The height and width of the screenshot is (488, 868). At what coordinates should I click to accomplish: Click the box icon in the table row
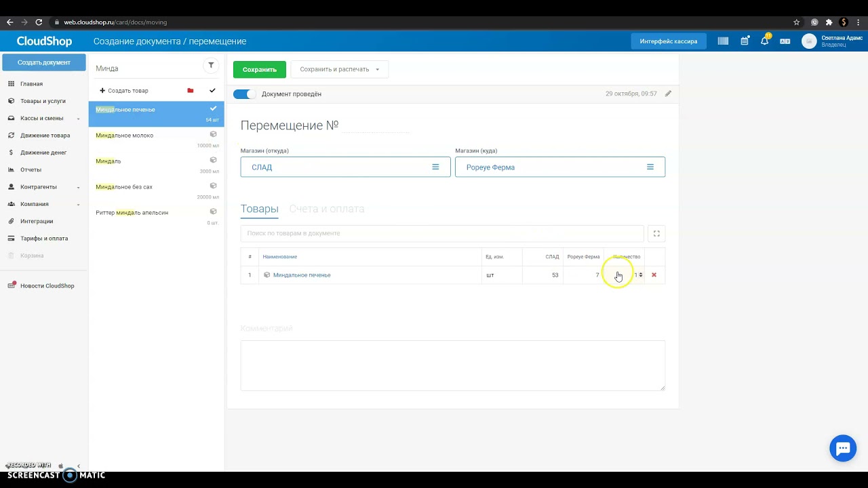coord(267,275)
